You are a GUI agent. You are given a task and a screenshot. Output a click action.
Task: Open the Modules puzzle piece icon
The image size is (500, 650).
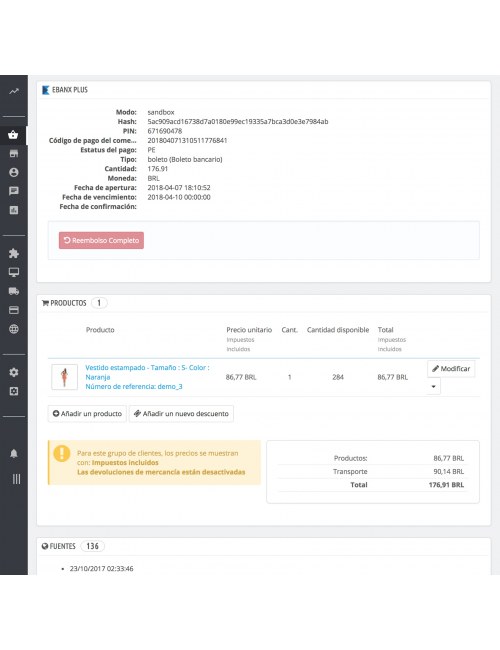(x=14, y=253)
